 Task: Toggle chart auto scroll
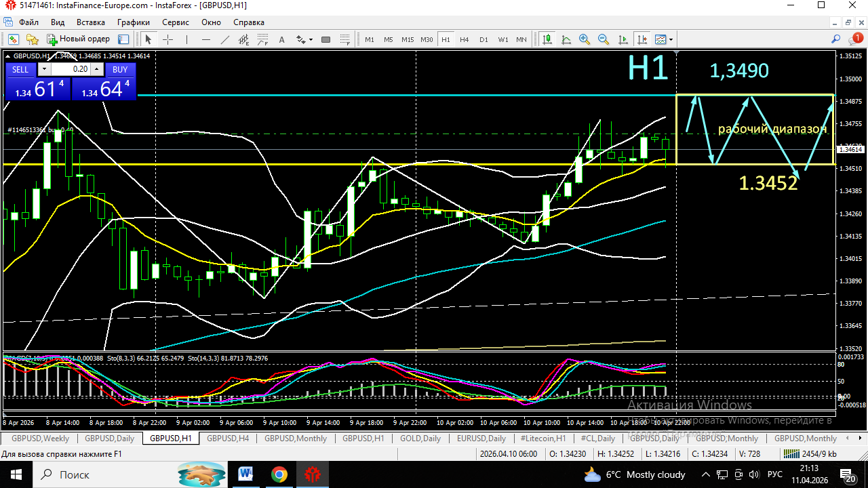coord(623,39)
